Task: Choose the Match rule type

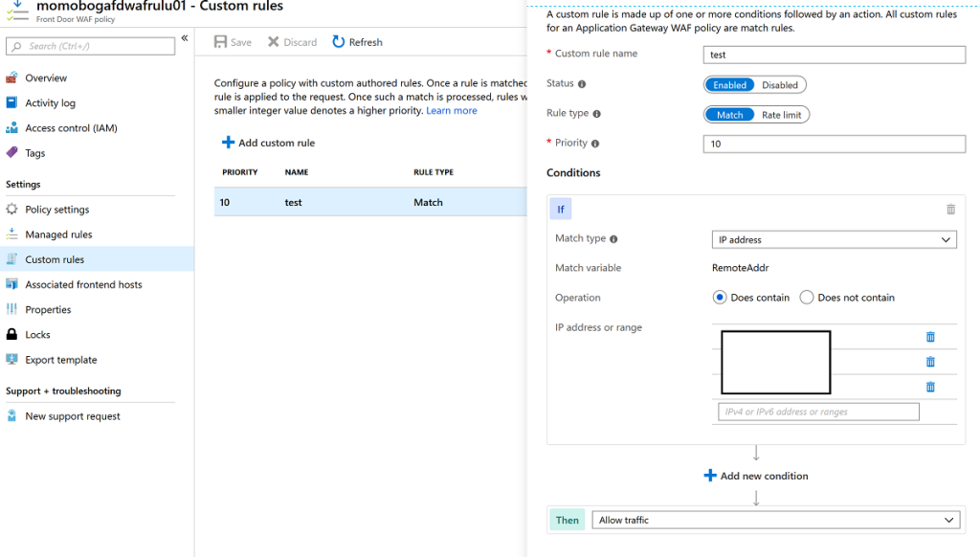Action: click(x=729, y=115)
